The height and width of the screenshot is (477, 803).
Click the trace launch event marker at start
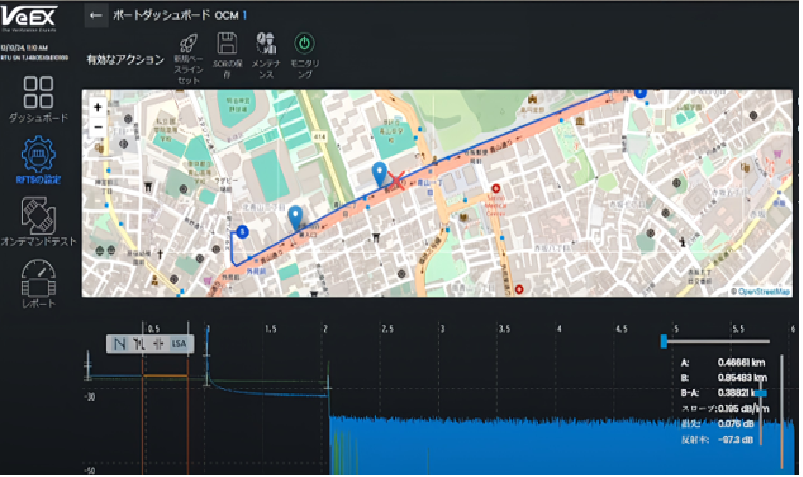(88, 366)
